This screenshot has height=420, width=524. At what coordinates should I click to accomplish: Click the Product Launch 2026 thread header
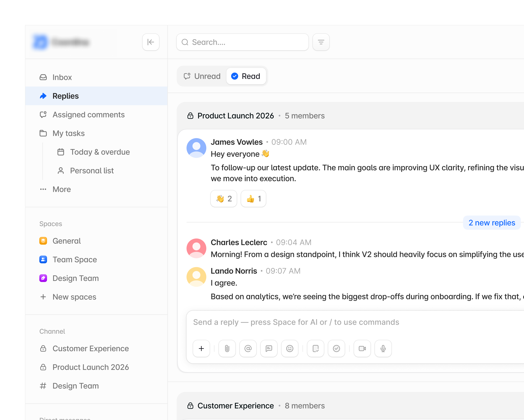click(235, 116)
